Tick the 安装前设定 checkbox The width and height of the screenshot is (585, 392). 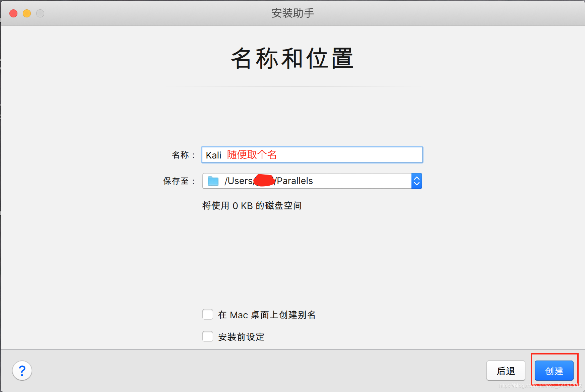(208, 336)
